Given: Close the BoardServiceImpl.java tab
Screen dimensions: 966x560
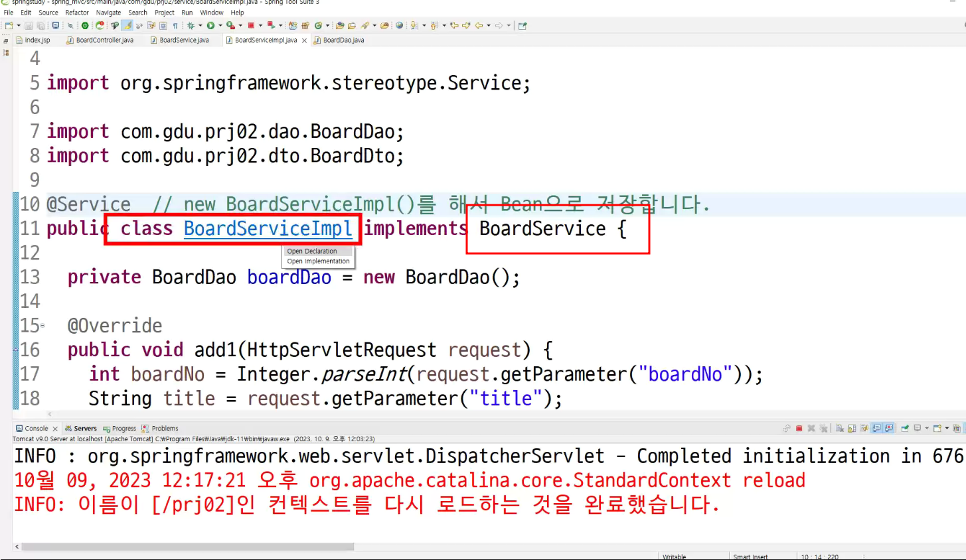Looking at the screenshot, I should coord(305,40).
